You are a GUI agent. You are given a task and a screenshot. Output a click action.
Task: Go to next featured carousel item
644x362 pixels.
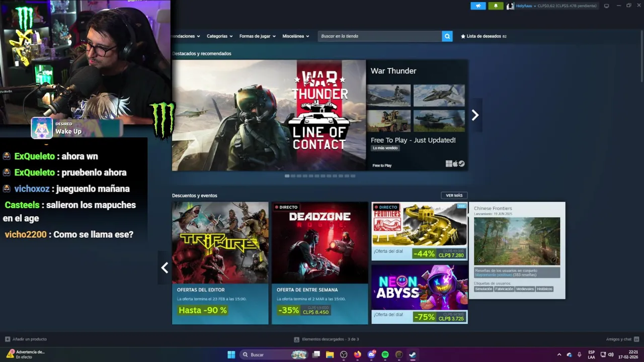pyautogui.click(x=475, y=115)
